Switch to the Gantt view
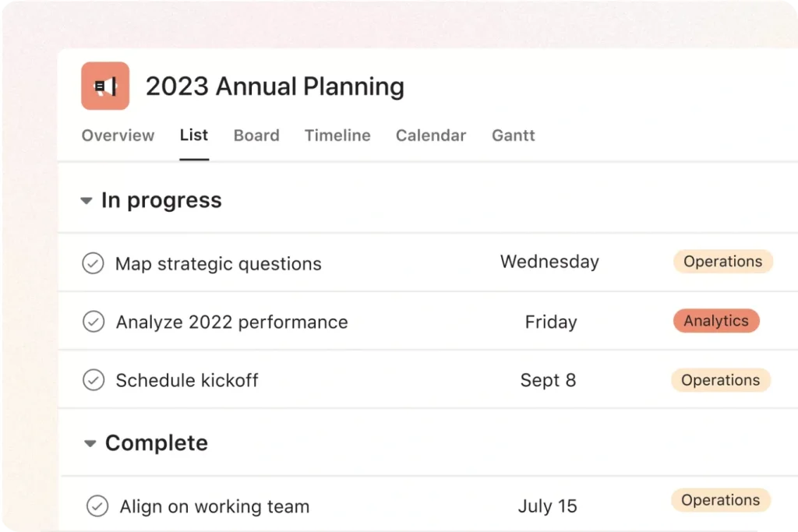 tap(513, 135)
